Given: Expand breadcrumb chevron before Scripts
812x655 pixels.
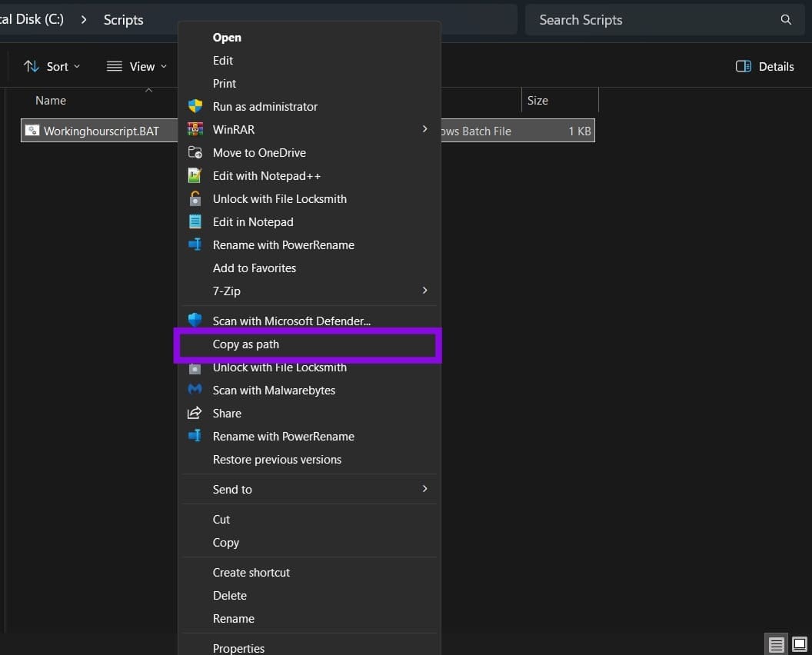Looking at the screenshot, I should tap(83, 20).
